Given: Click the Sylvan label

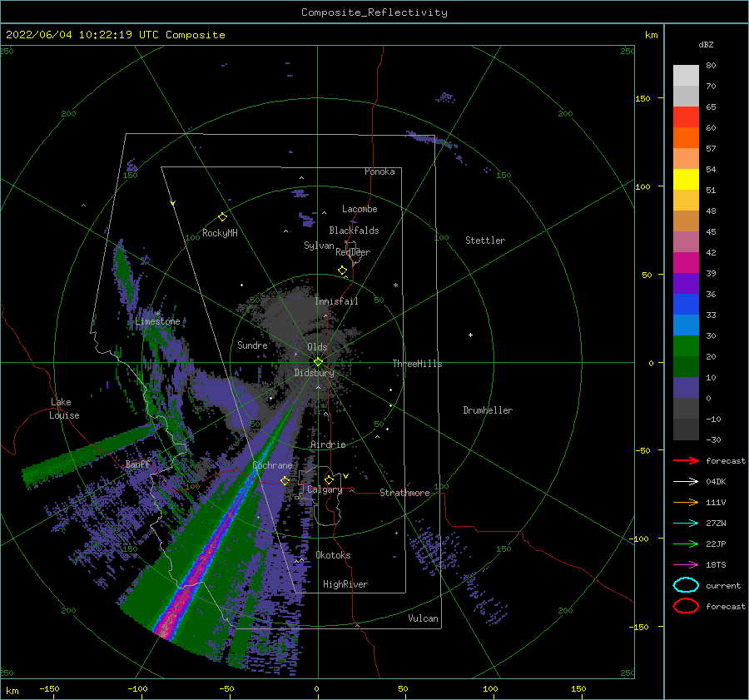Looking at the screenshot, I should 319,246.
